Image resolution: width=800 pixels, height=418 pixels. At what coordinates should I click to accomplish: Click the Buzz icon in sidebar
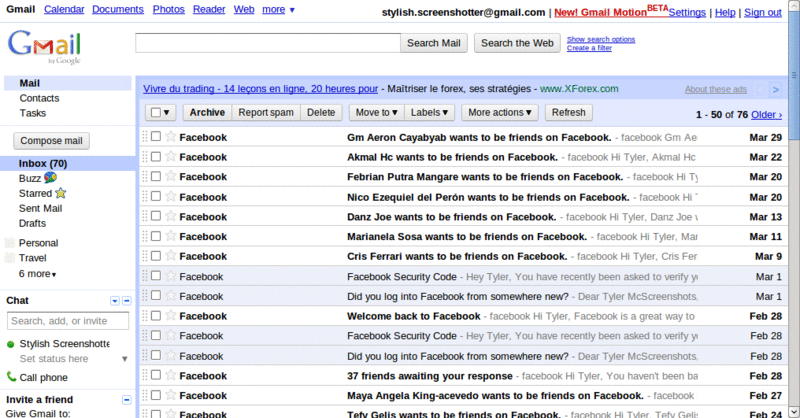coord(51,178)
